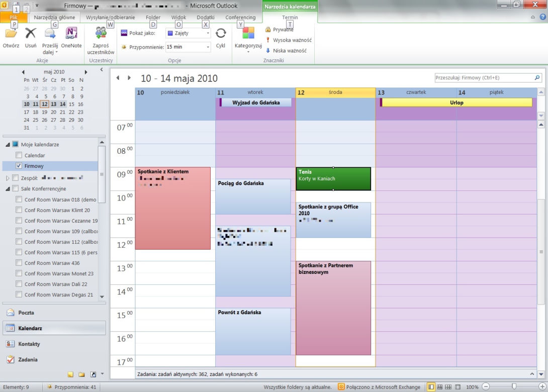Check Conf Room Warsaw Klimt 20
Viewport: 548px width, 392px height.
click(19, 210)
